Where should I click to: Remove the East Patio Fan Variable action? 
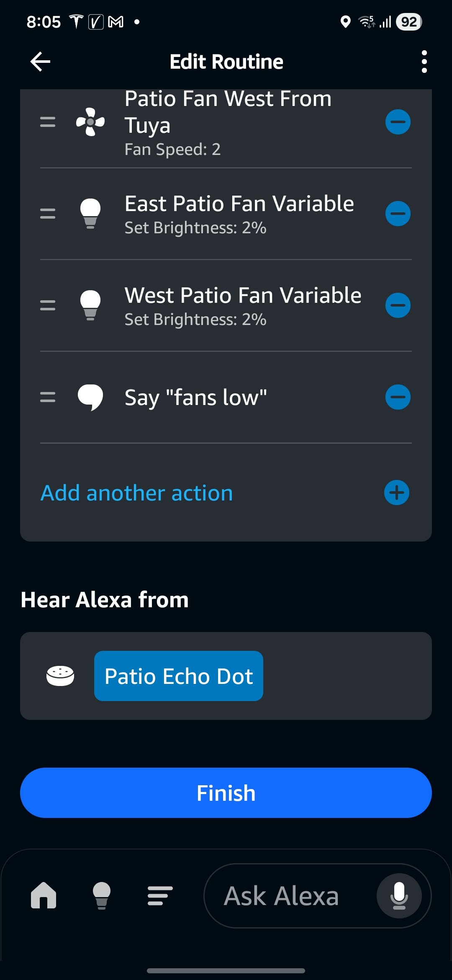[398, 214]
